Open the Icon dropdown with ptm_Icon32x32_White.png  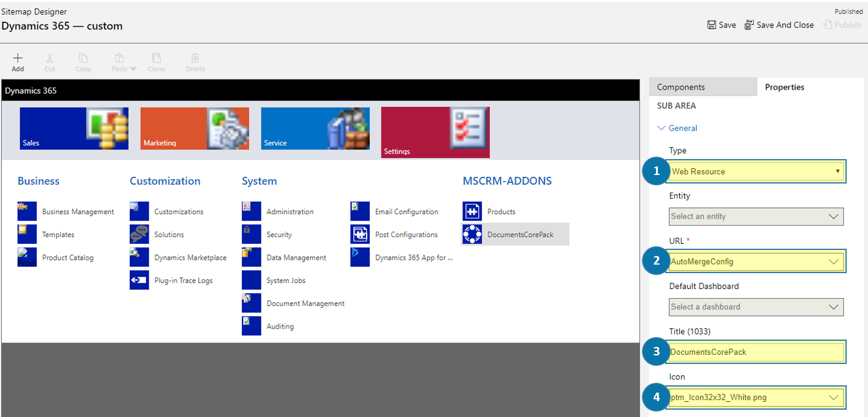click(x=757, y=397)
